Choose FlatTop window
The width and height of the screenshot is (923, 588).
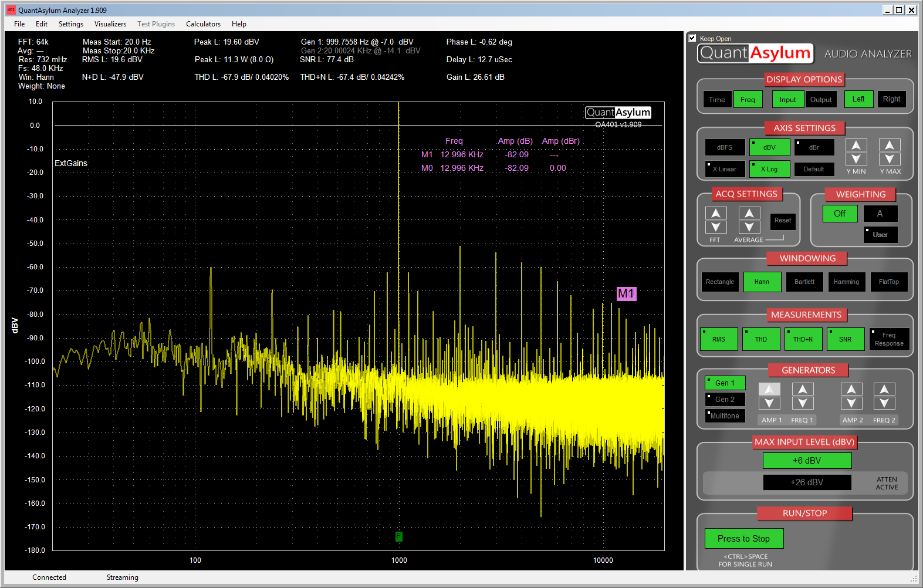pos(889,282)
